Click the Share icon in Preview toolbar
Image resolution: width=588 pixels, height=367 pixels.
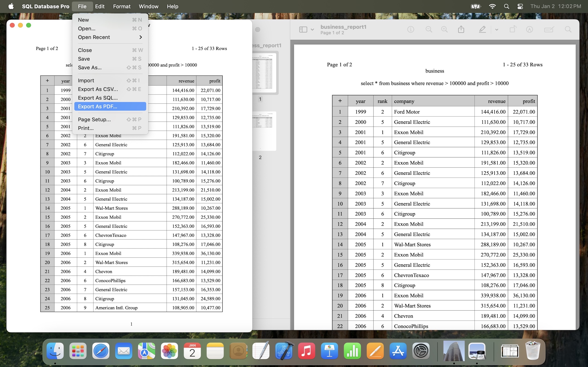click(461, 29)
